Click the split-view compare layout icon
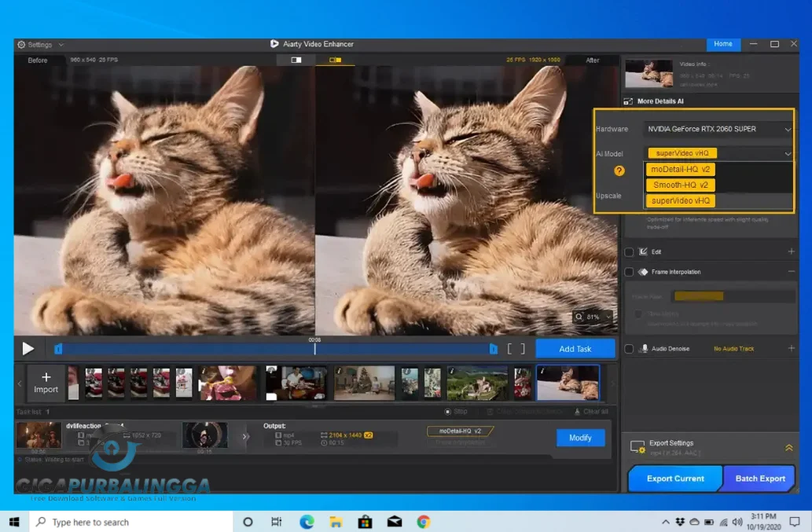Screen dimensions: 812x532 pos(335,60)
